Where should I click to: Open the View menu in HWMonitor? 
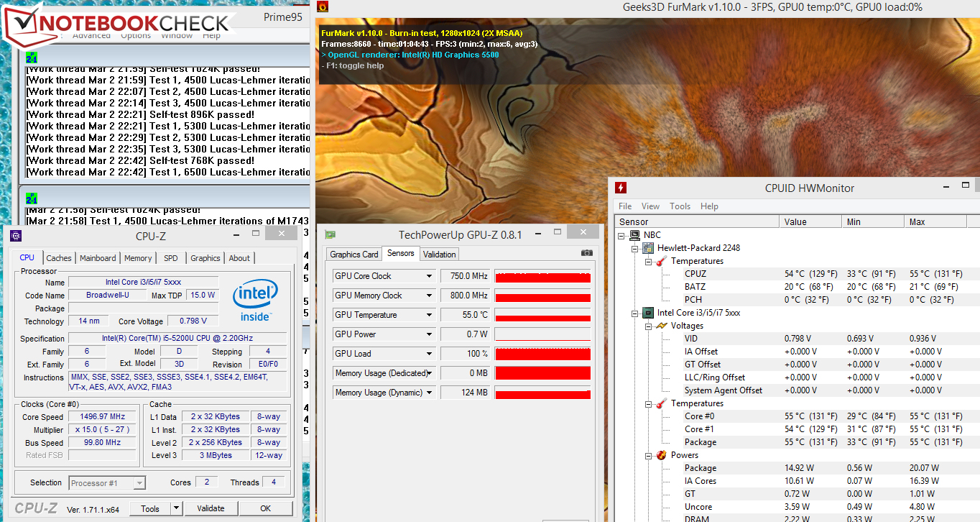[651, 206]
